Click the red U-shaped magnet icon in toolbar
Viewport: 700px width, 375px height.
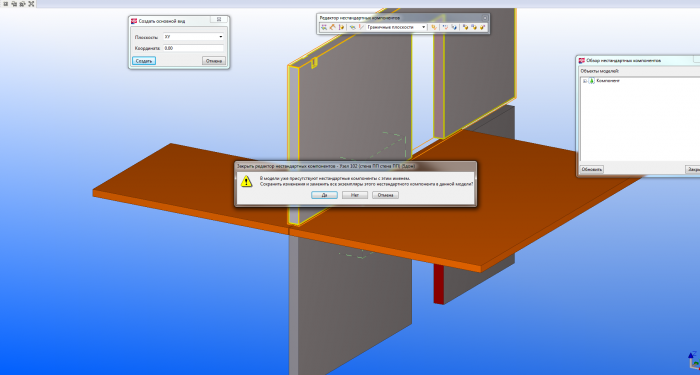pos(445,27)
